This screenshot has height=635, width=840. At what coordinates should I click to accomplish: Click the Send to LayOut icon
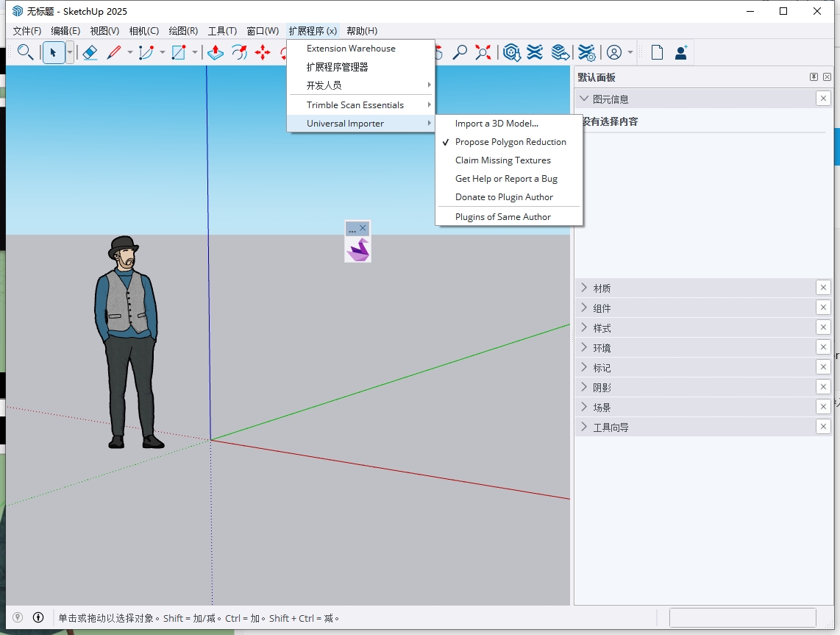[x=560, y=52]
